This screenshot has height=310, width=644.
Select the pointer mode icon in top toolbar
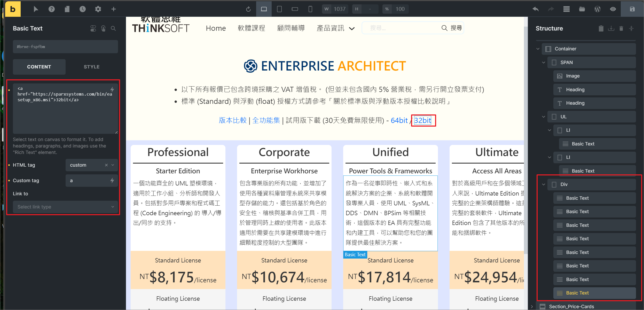click(36, 9)
